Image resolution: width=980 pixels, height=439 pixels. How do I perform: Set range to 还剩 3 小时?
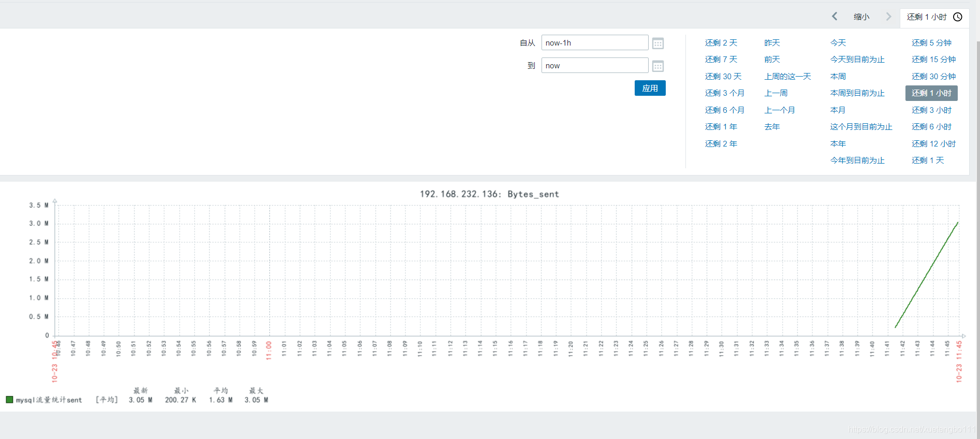point(932,110)
